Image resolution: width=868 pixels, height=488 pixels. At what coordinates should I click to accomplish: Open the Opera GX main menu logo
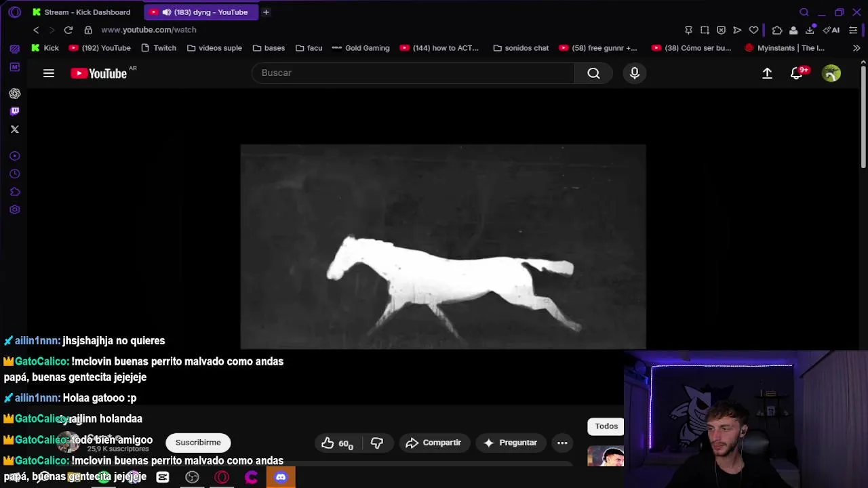(x=15, y=12)
